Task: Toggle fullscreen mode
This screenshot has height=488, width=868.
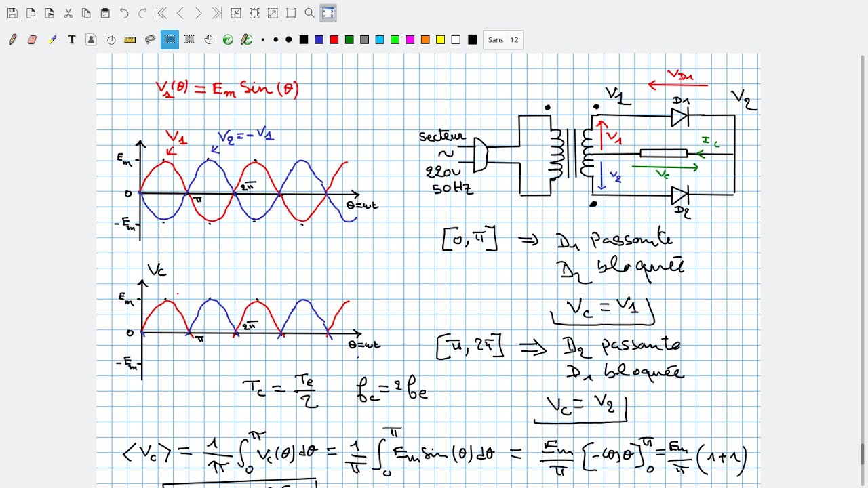Action: [328, 13]
